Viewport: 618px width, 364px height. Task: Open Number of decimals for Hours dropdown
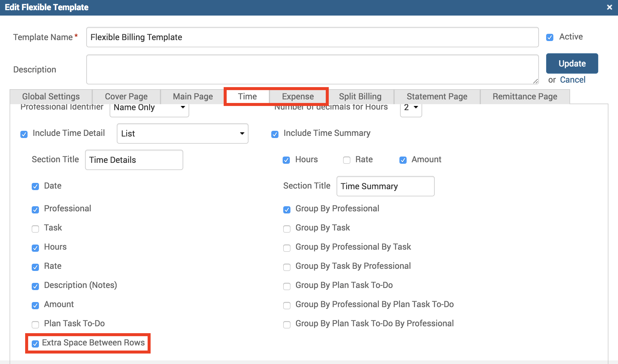tap(411, 108)
